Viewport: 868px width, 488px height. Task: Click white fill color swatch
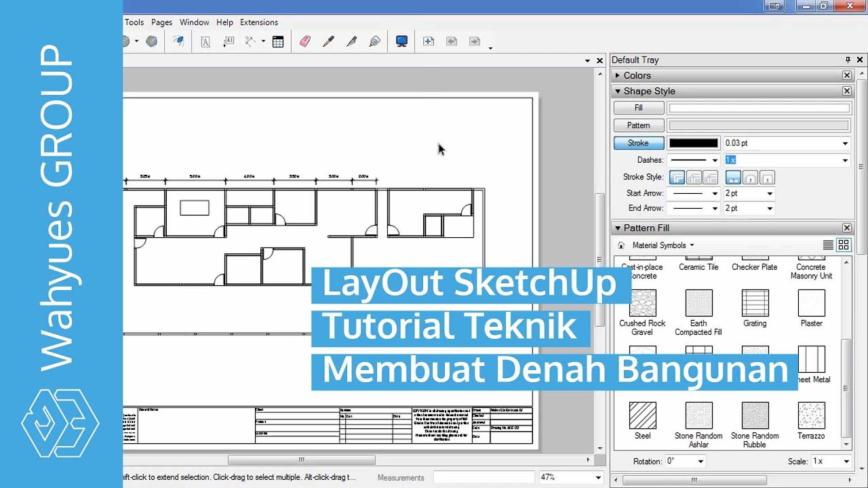pyautogui.click(x=759, y=108)
